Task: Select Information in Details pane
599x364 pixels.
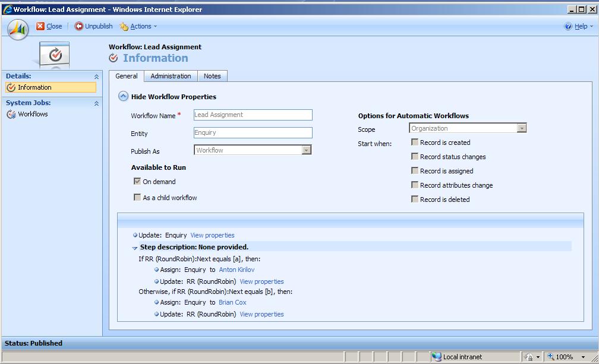Action: pyautogui.click(x=51, y=87)
